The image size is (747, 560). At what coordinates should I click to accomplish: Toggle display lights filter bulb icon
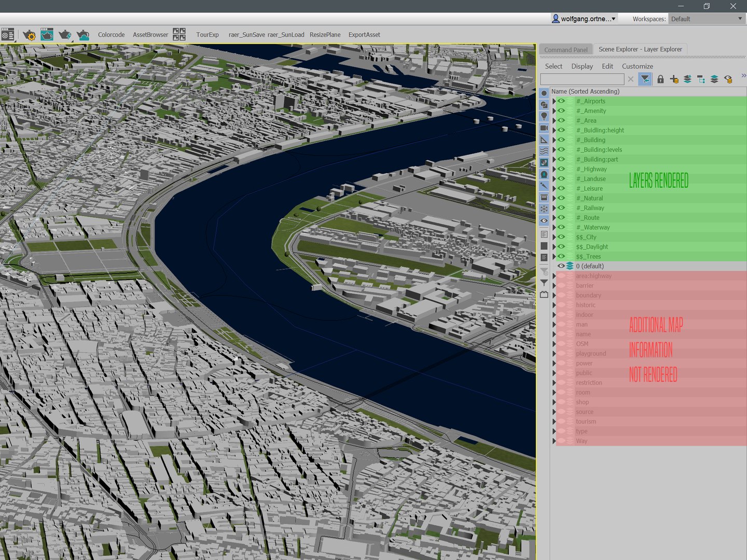(544, 116)
